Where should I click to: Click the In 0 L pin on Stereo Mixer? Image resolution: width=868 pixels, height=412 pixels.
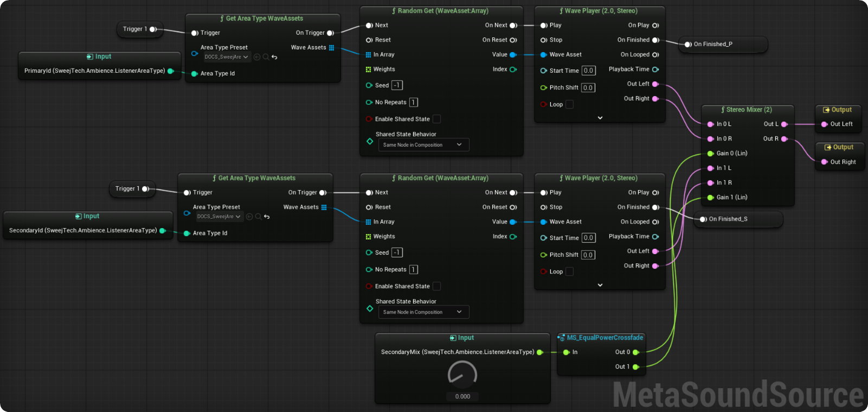coord(711,124)
